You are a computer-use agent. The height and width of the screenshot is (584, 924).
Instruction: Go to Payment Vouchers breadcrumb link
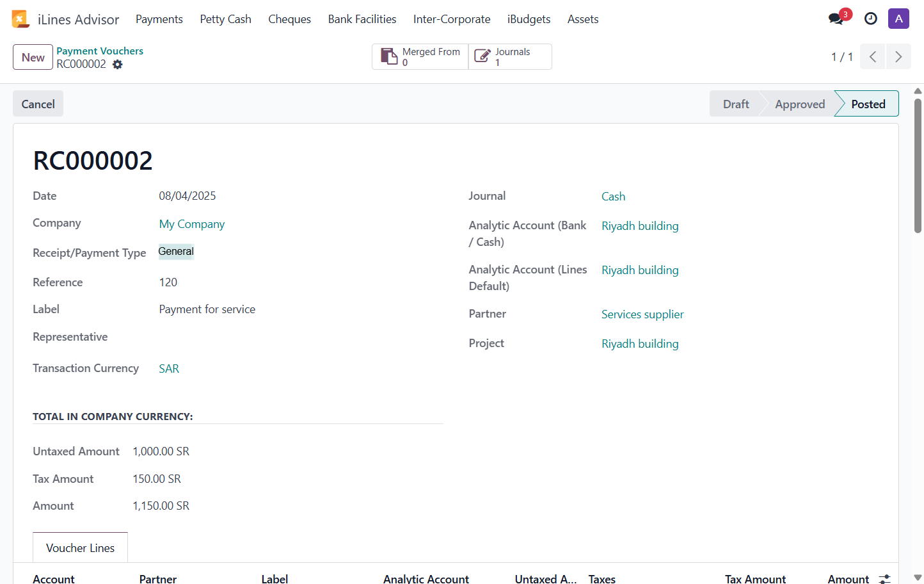pyautogui.click(x=100, y=51)
